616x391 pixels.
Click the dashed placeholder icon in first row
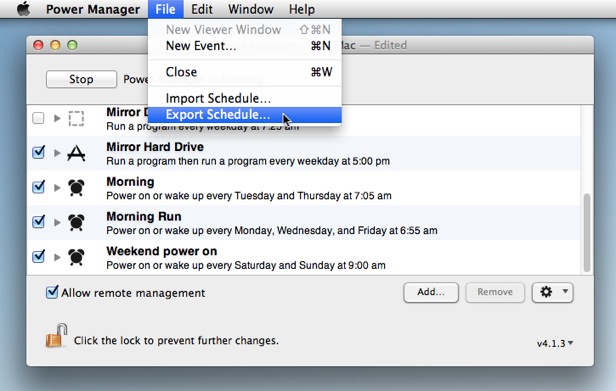click(x=76, y=118)
